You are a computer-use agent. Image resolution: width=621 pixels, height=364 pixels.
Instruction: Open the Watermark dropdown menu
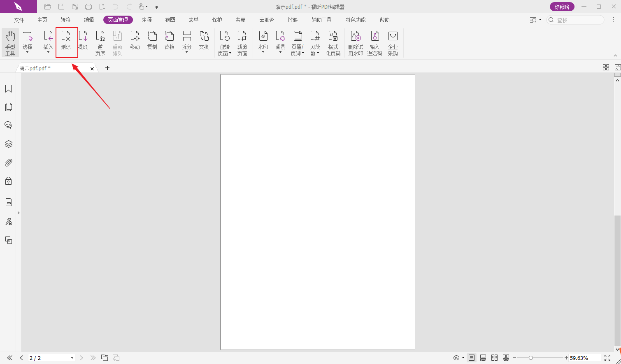tap(263, 52)
